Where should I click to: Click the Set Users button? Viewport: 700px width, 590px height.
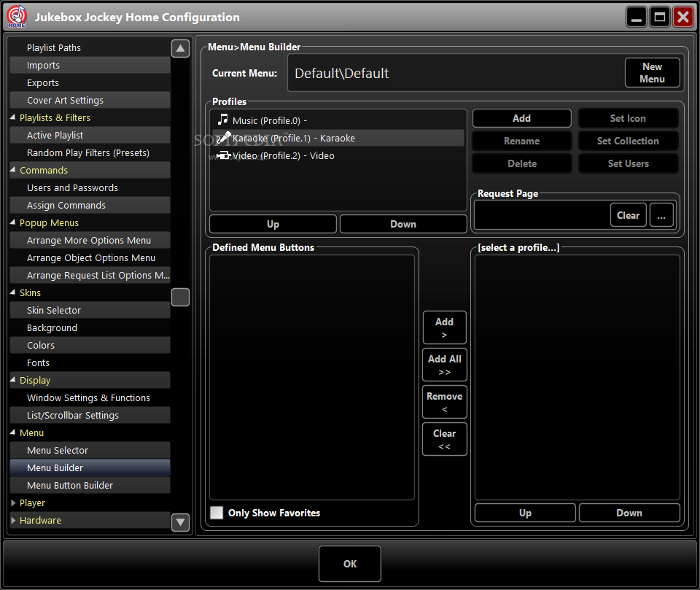click(x=628, y=163)
